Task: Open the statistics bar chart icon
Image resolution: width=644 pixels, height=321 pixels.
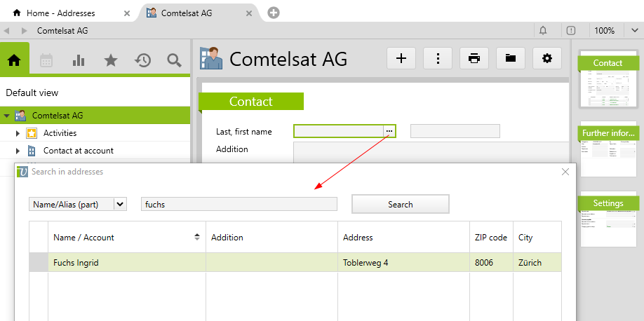Action: 79,60
